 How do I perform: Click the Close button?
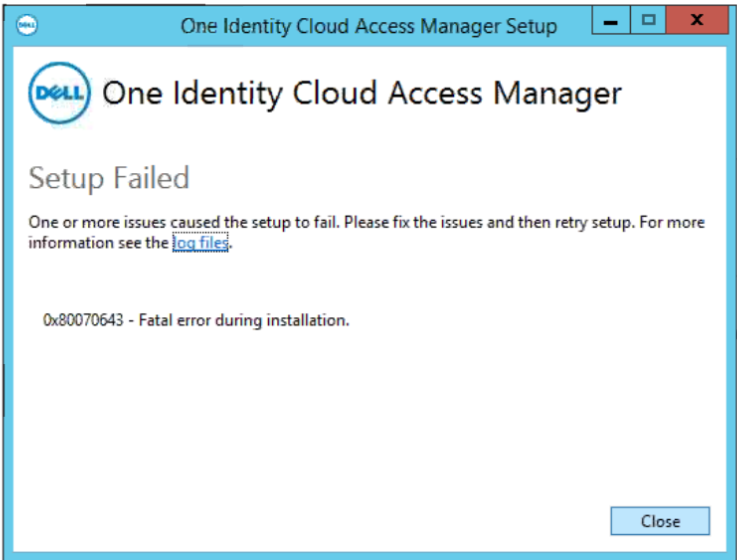click(x=660, y=521)
